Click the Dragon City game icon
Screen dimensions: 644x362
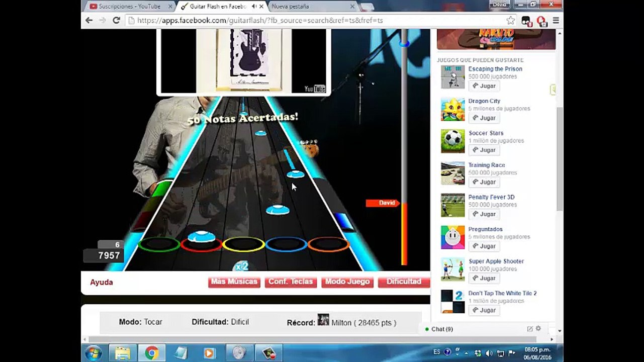pyautogui.click(x=453, y=109)
